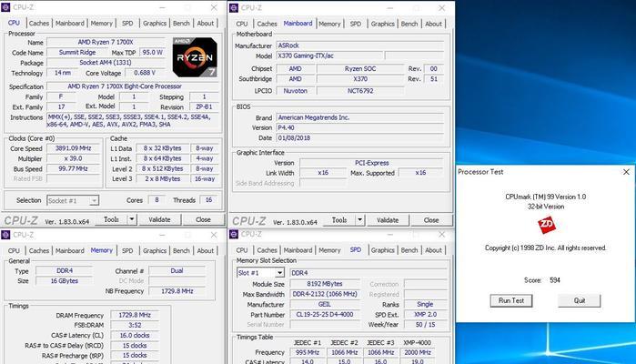Click Quit in Processor Test
This screenshot has width=636, height=364.
point(580,300)
